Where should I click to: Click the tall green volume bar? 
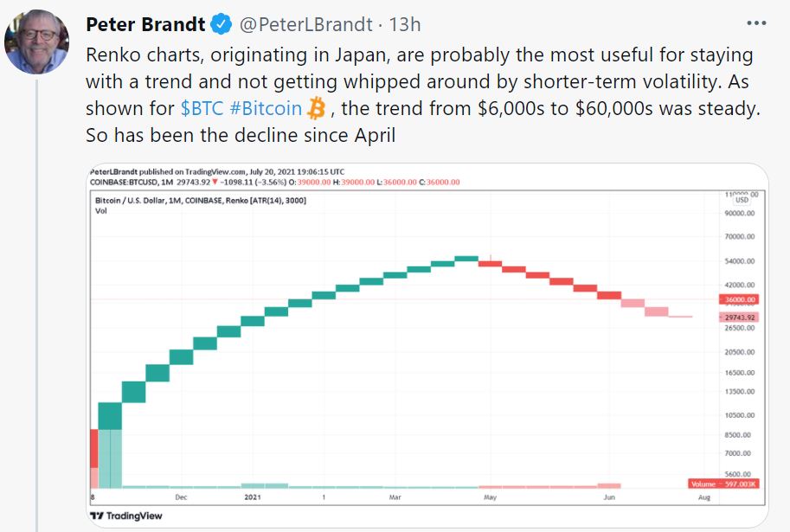(110, 458)
